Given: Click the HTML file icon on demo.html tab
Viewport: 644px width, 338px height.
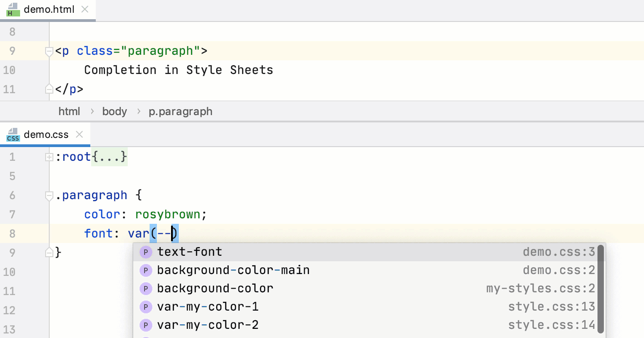Looking at the screenshot, I should click(12, 9).
